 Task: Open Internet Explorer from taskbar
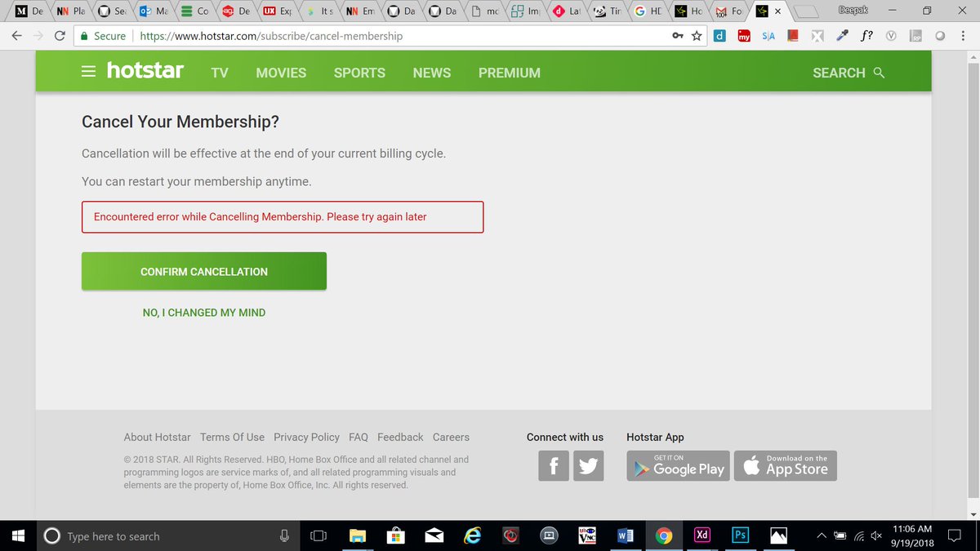[x=472, y=535]
